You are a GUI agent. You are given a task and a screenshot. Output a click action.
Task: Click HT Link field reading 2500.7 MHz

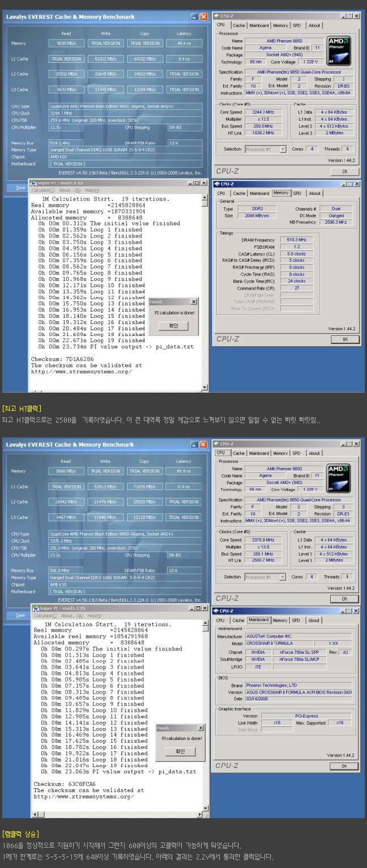click(263, 560)
